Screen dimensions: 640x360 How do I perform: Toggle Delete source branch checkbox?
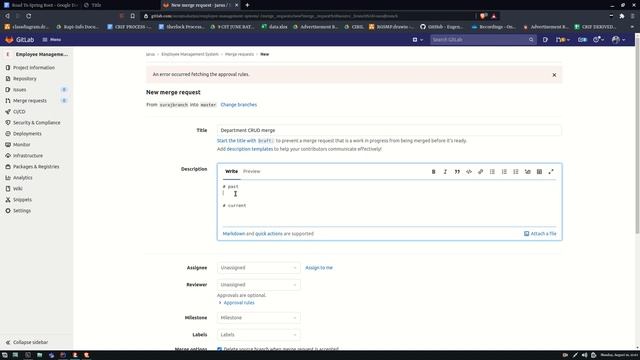220,349
